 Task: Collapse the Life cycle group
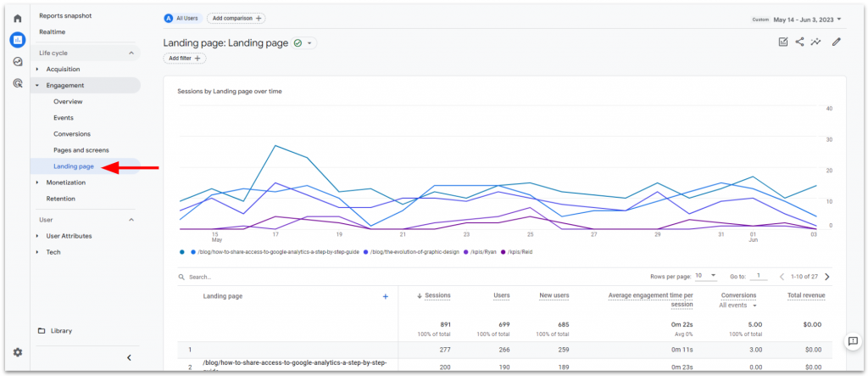pyautogui.click(x=131, y=53)
